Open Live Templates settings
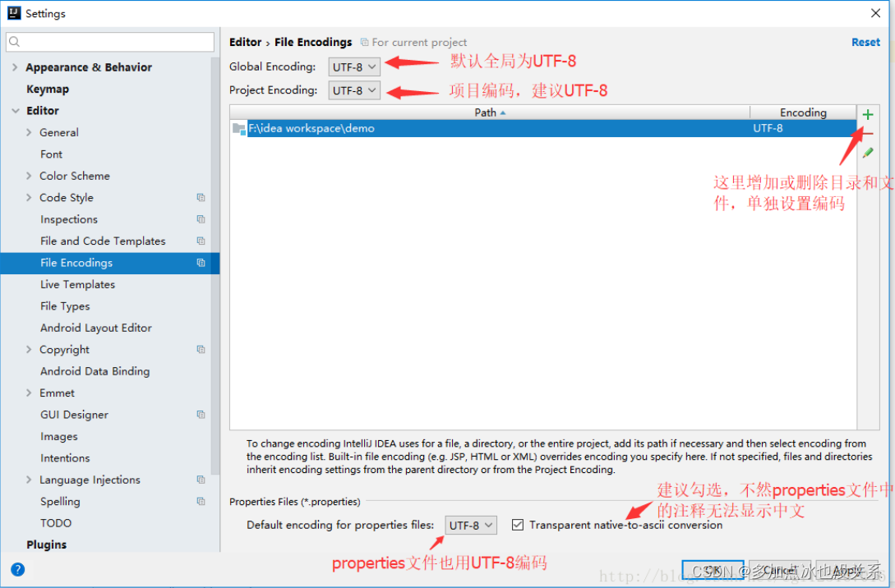 coord(77,285)
